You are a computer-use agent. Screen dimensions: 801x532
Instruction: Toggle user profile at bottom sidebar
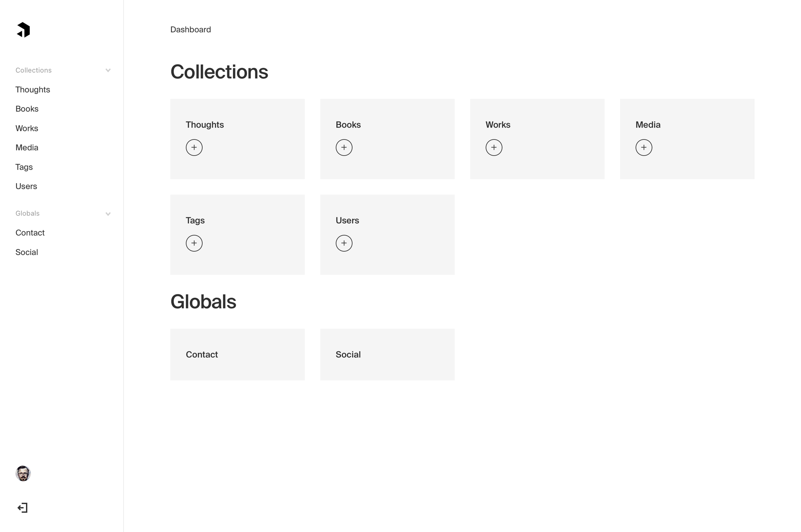tap(23, 473)
